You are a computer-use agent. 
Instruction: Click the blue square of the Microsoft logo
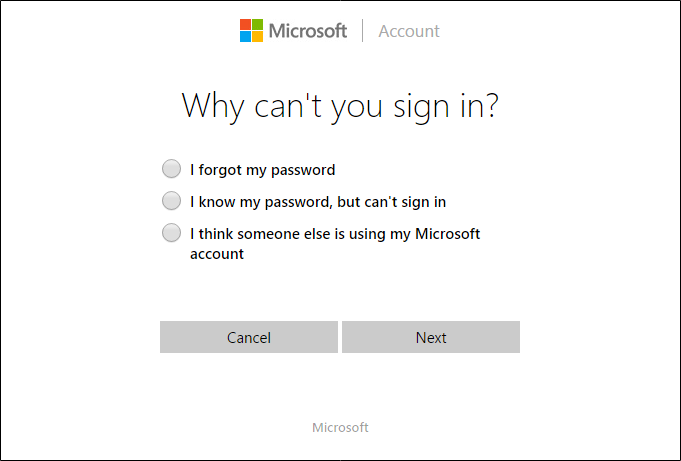246,37
